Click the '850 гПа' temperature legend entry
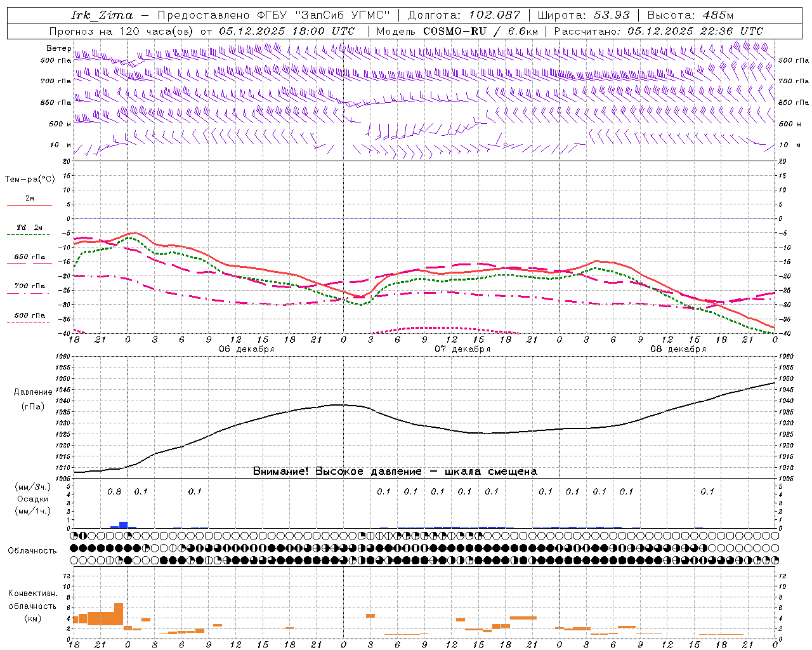 tap(30, 256)
